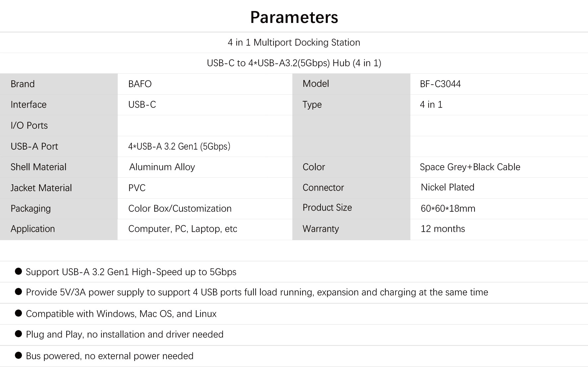This screenshot has width=588, height=375.
Task: Select the Space Grey+Black Cable color value
Action: point(470,167)
